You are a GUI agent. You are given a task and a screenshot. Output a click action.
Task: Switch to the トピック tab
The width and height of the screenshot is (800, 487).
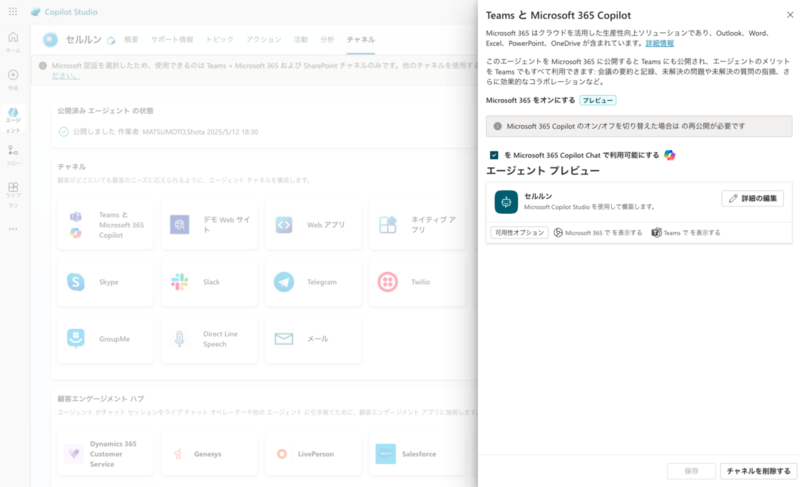tap(219, 39)
